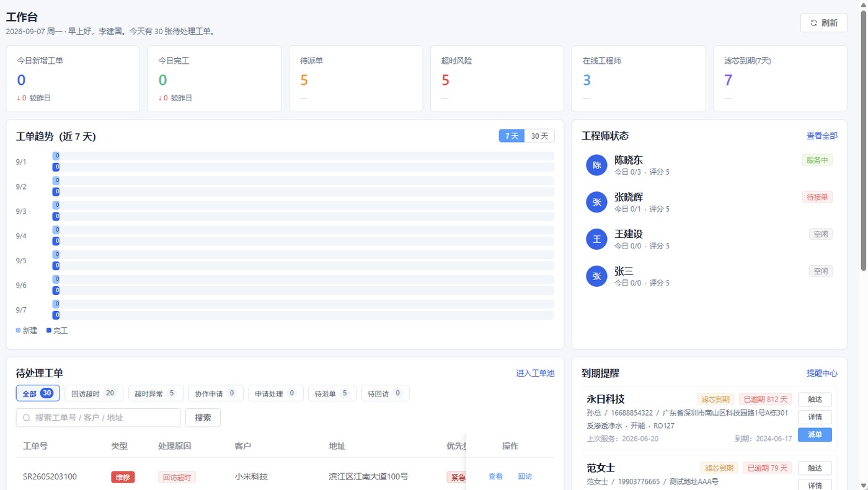The width and height of the screenshot is (868, 490).
Task: Click work order number SR2605203100
Action: (50, 476)
